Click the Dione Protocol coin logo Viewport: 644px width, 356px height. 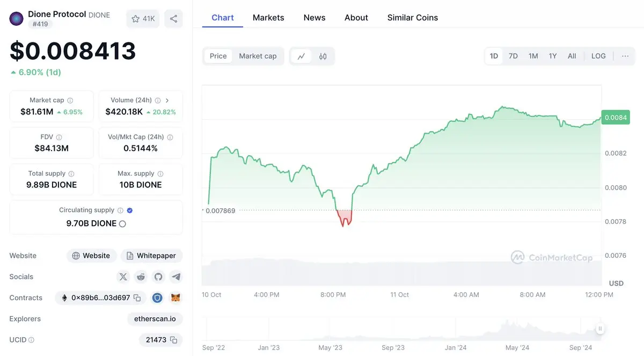click(17, 19)
